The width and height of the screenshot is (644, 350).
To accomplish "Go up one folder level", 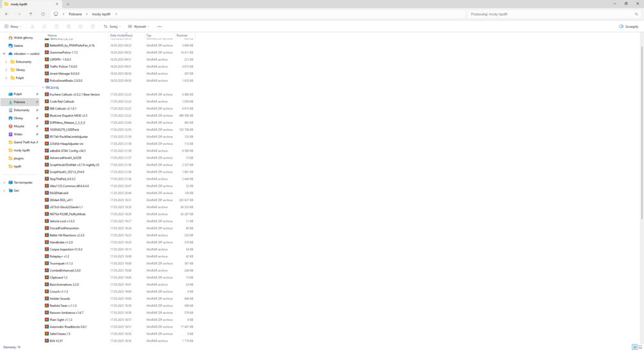I will click(31, 14).
